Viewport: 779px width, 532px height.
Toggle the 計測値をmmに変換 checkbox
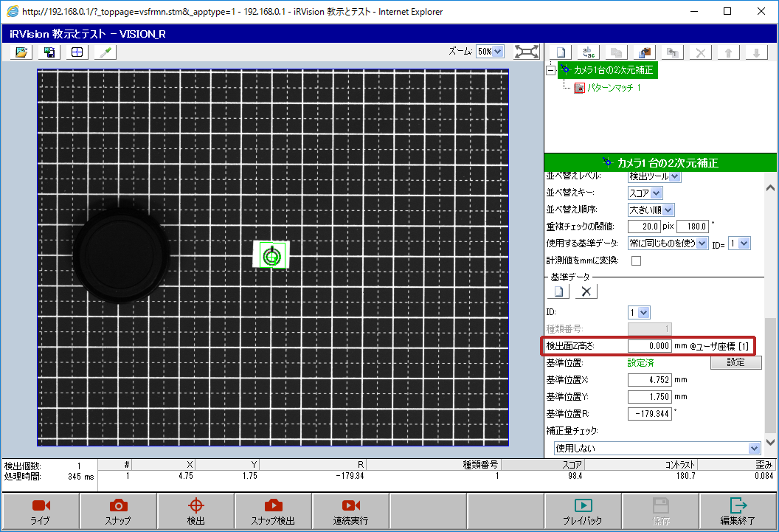pyautogui.click(x=636, y=260)
